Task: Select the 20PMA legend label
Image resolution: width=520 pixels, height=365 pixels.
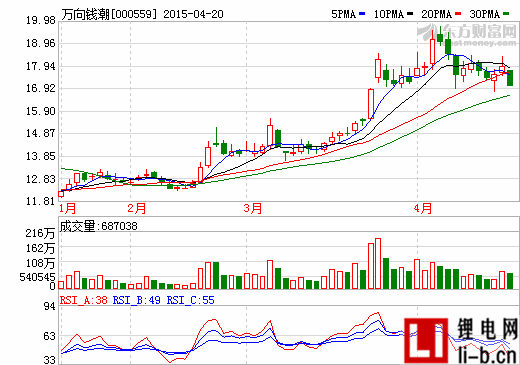Action: click(437, 14)
